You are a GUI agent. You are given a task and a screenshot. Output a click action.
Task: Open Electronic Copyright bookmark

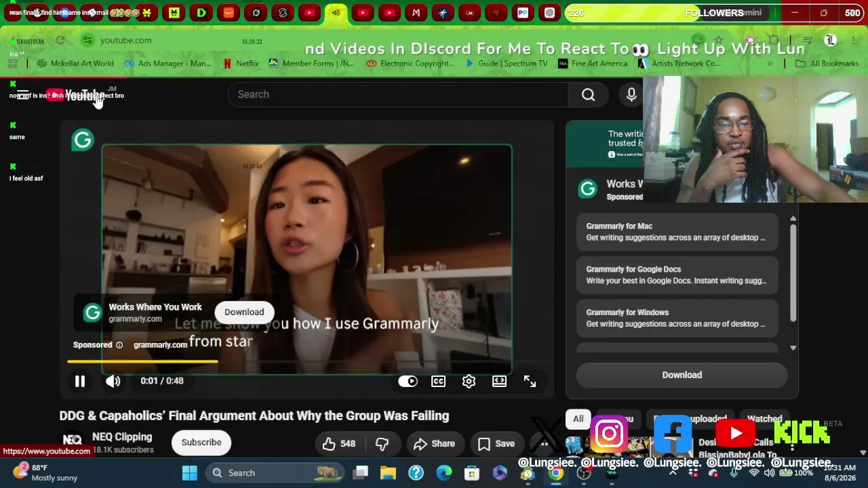410,63
